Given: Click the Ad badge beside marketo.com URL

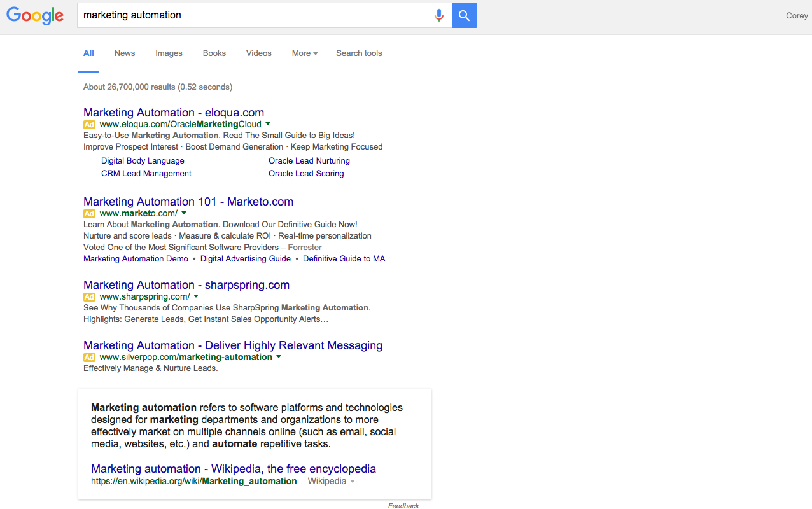Looking at the screenshot, I should coord(89,214).
